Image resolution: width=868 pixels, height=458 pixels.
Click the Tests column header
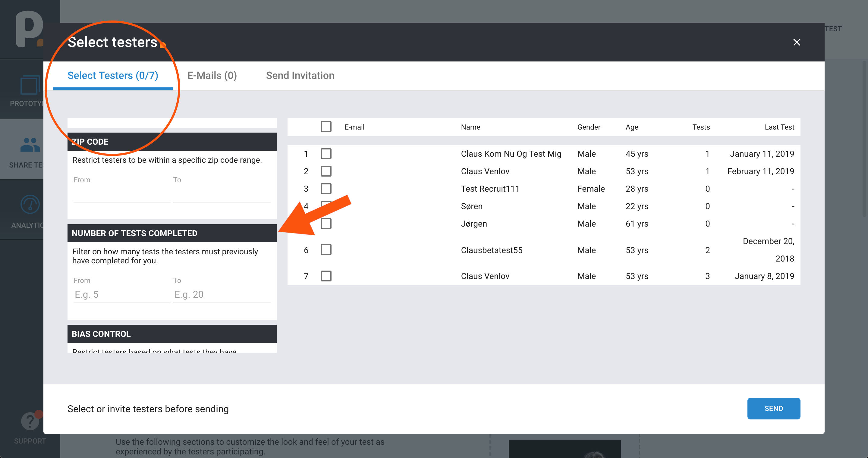tap(701, 127)
